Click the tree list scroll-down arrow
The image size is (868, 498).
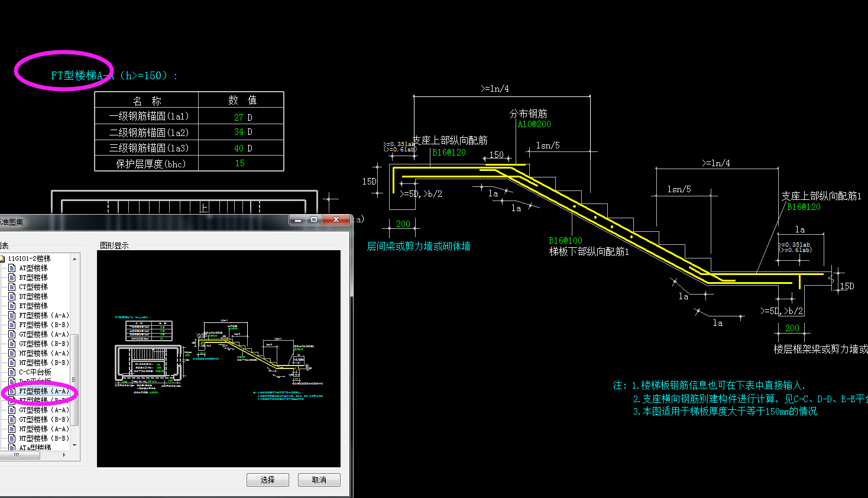click(x=75, y=445)
